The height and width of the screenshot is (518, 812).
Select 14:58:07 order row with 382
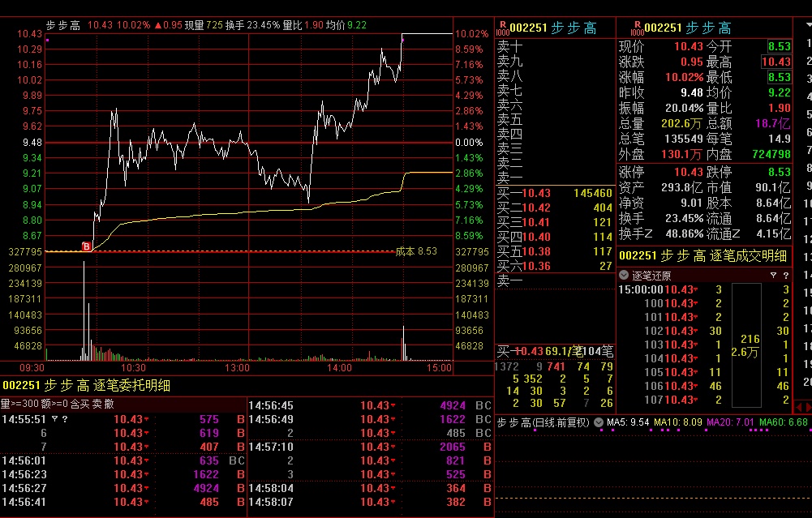coord(370,502)
